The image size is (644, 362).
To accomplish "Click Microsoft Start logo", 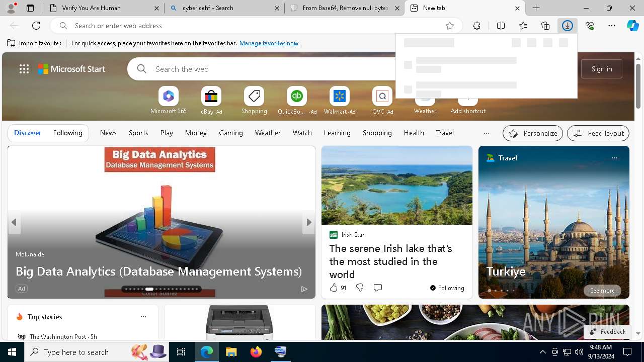I will coord(72,69).
